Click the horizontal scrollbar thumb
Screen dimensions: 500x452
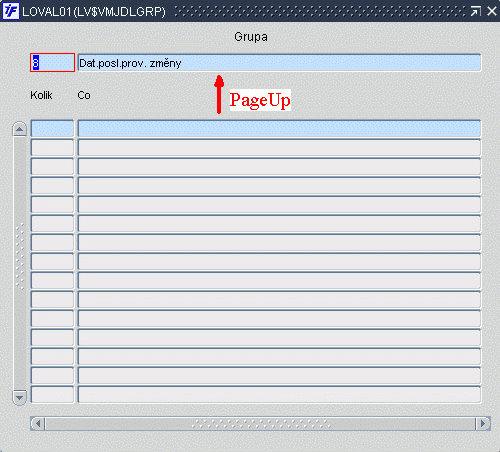(261, 424)
